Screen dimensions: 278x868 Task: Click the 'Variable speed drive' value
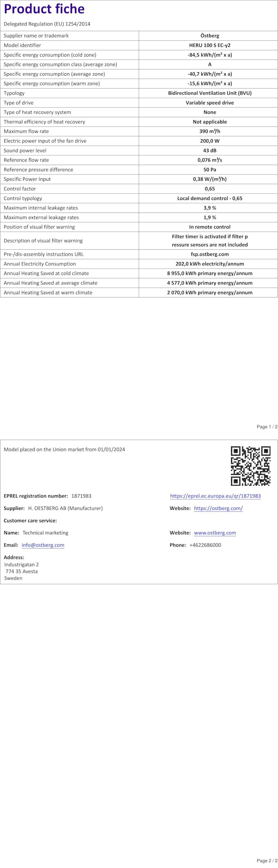pyautogui.click(x=210, y=102)
